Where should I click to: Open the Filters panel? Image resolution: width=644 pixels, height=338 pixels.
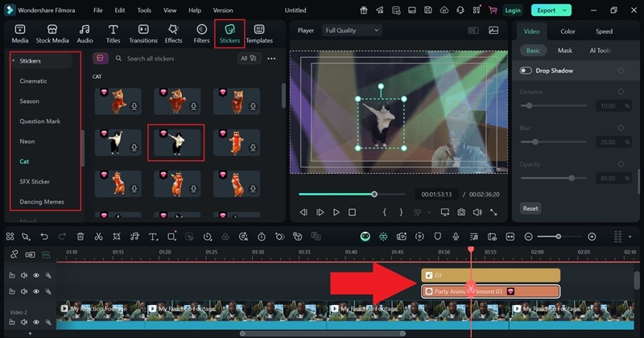[x=201, y=34]
